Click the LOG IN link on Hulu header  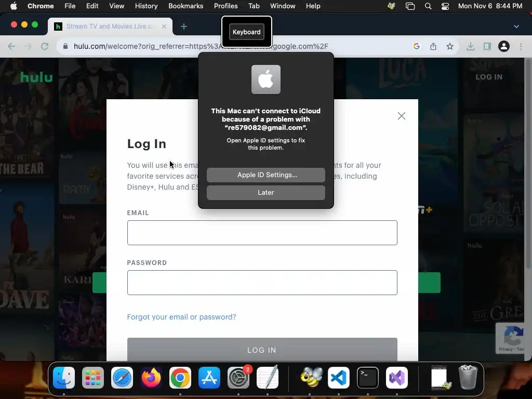[x=489, y=77]
